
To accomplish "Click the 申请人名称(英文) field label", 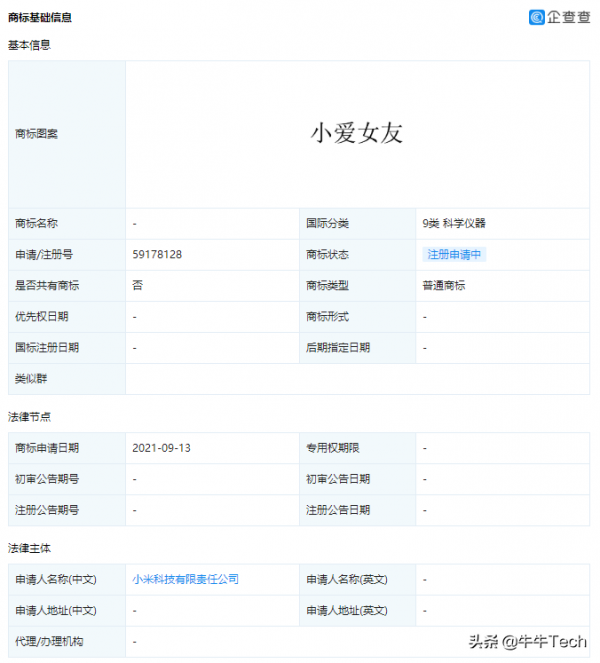I will point(347,579).
